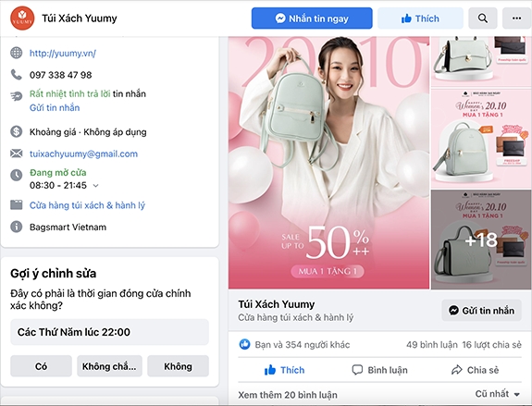The height and width of the screenshot is (406, 532).
Task: Click the envelope email icon
Action: pyautogui.click(x=17, y=154)
